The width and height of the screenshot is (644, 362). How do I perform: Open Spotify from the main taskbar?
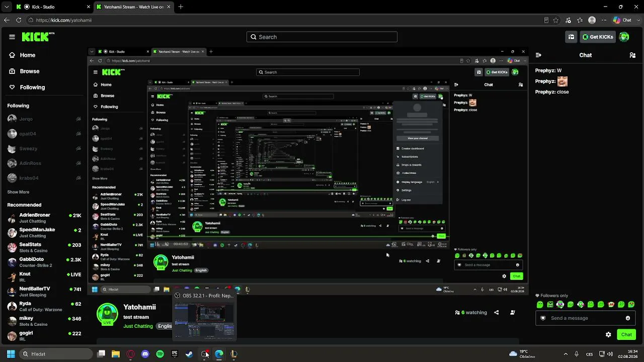click(x=160, y=354)
